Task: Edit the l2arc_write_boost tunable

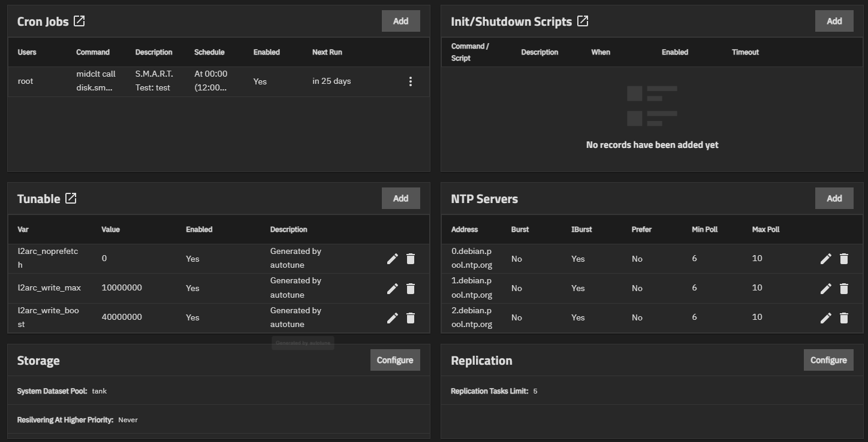Action: 393,318
